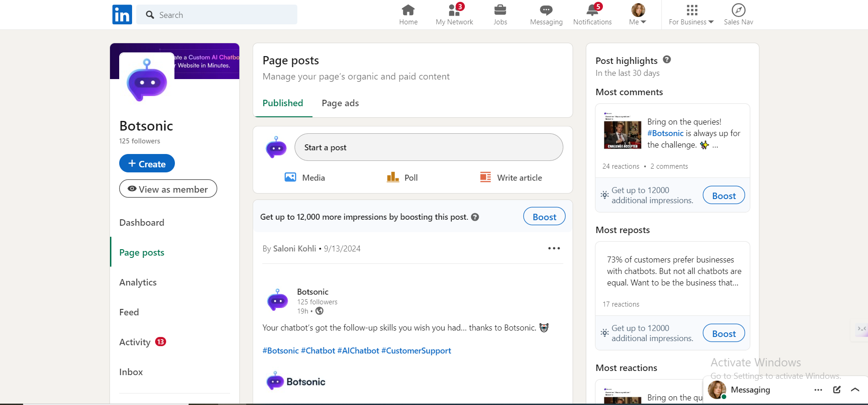
Task: Expand the Me profile menu
Action: (x=638, y=15)
